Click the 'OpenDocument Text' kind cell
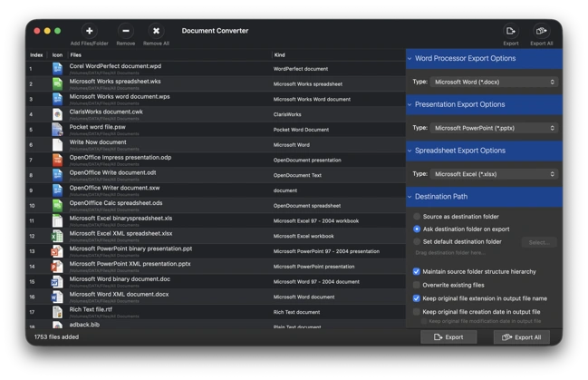This screenshot has height=380, width=588. tap(297, 175)
